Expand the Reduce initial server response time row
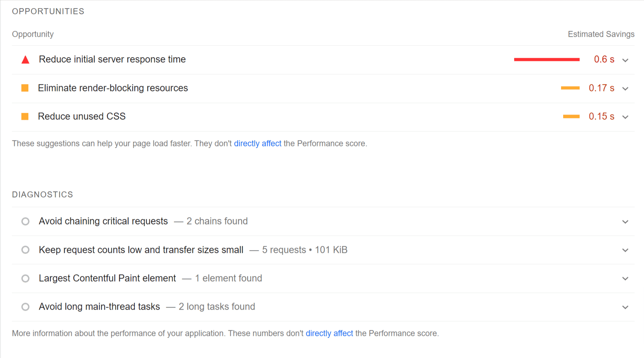644x358 pixels. [625, 60]
